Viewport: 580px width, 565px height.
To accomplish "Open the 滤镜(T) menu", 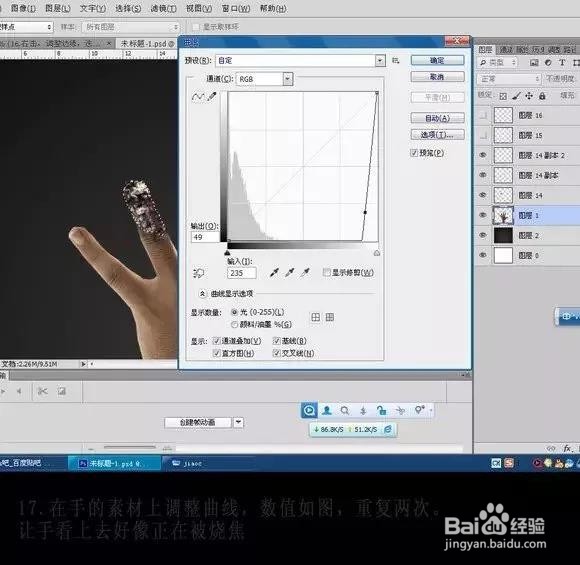I will 163,8.
